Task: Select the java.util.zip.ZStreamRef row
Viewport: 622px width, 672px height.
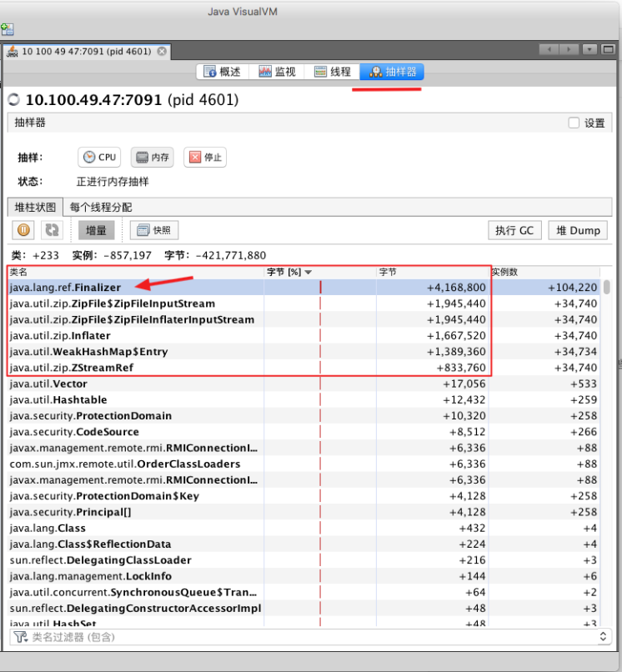Action: click(303, 368)
